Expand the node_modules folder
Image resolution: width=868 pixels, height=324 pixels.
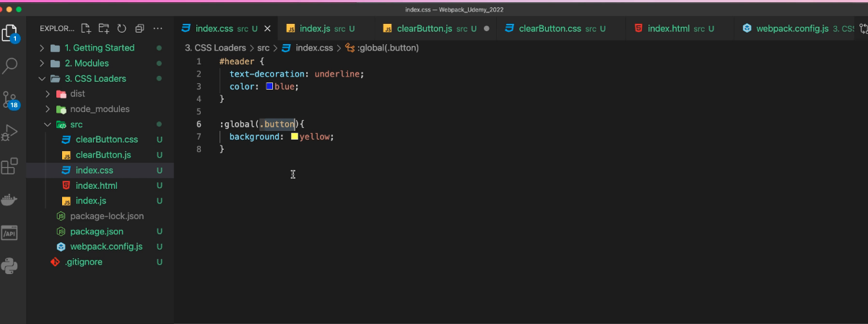(x=100, y=109)
